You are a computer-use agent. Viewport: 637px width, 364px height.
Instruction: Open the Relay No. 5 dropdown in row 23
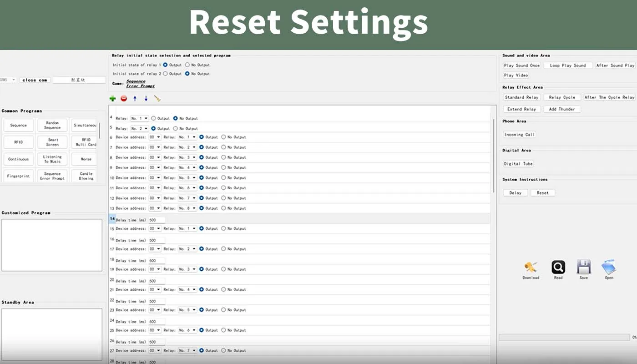pos(187,310)
